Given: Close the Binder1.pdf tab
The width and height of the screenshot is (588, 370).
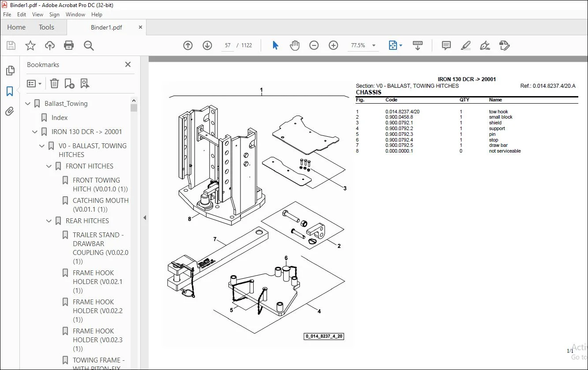Looking at the screenshot, I should (141, 27).
